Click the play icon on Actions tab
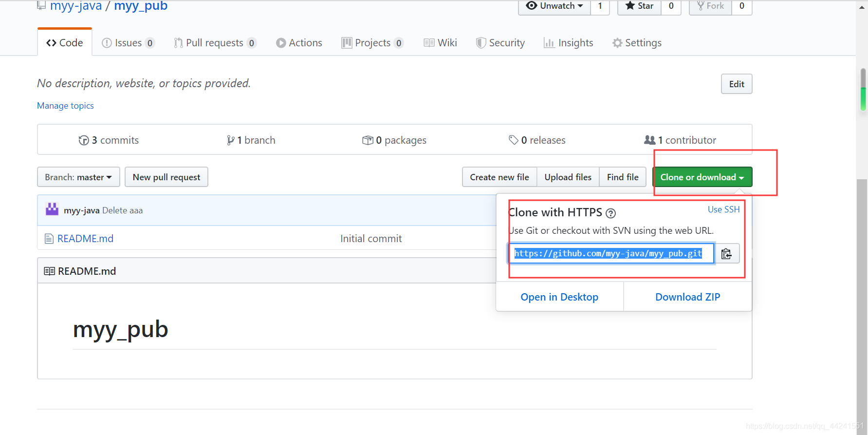 point(281,43)
